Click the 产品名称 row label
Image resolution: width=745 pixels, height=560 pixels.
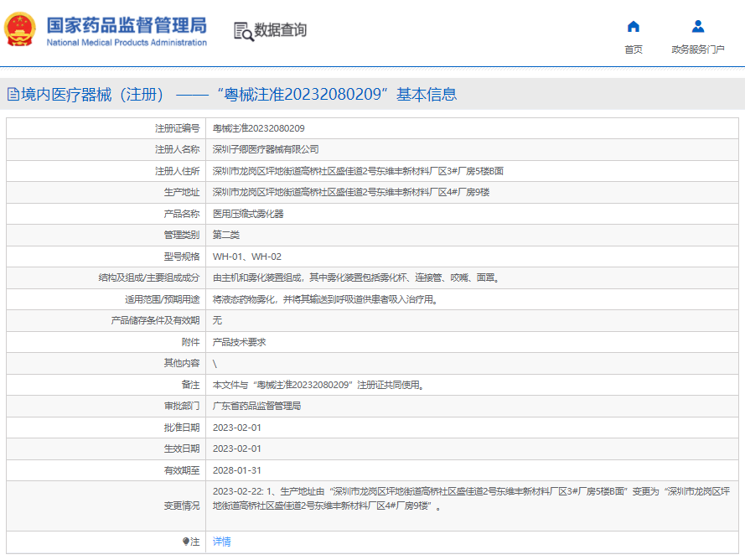182,214
